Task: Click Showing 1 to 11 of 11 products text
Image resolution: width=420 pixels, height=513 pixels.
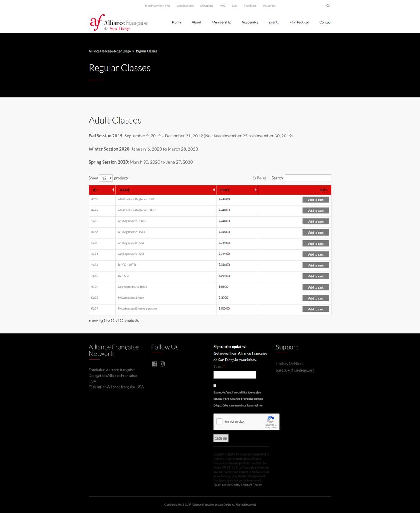Action: pyautogui.click(x=114, y=321)
